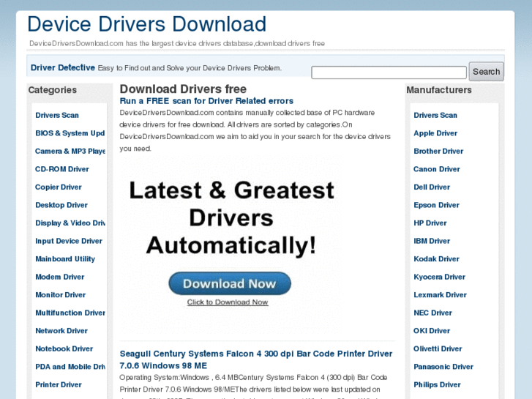Click the Driver Detective link

click(x=63, y=68)
